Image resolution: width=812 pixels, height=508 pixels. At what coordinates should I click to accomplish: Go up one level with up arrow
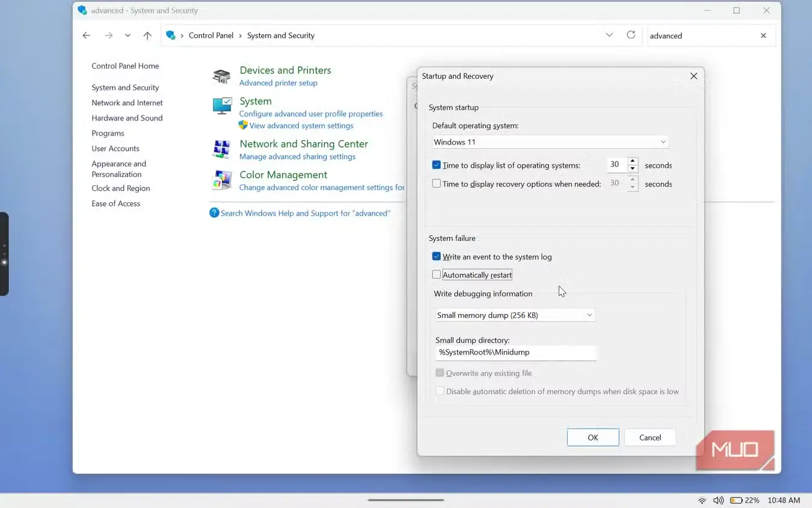coord(147,36)
